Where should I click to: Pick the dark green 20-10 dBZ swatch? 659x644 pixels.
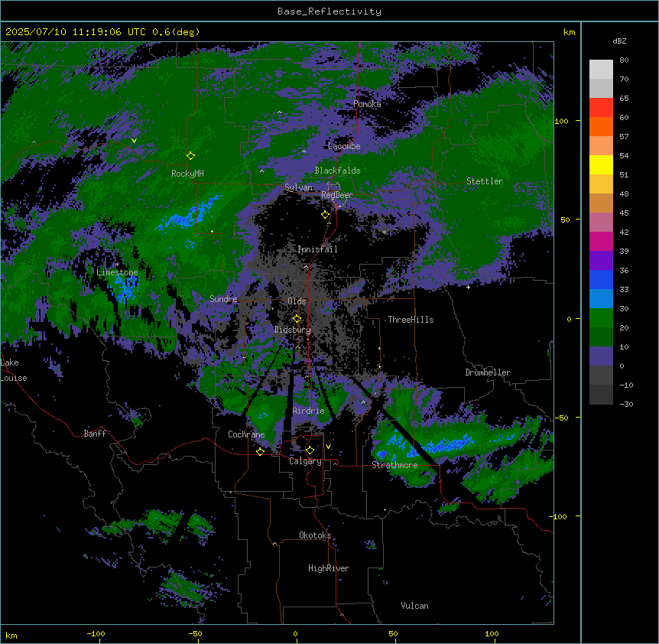(601, 337)
